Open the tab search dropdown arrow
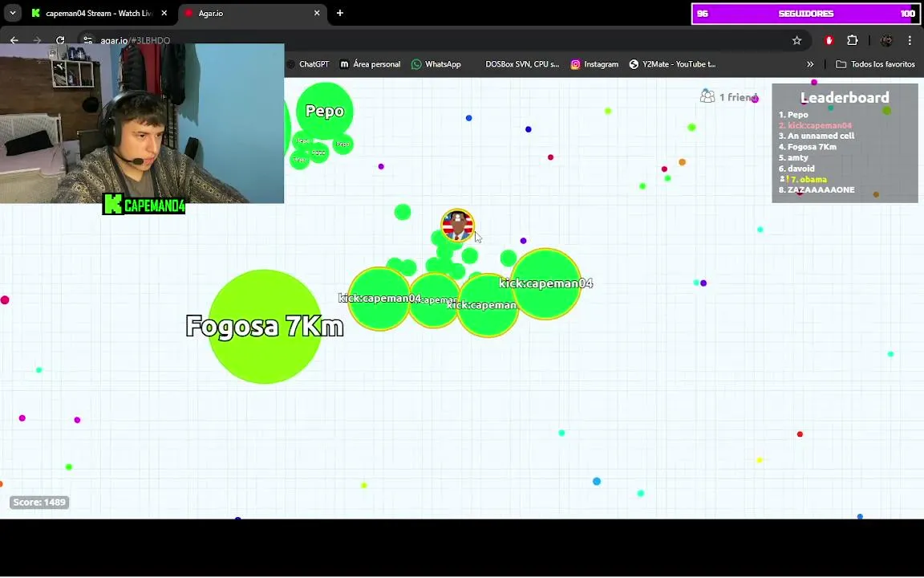 (x=12, y=13)
